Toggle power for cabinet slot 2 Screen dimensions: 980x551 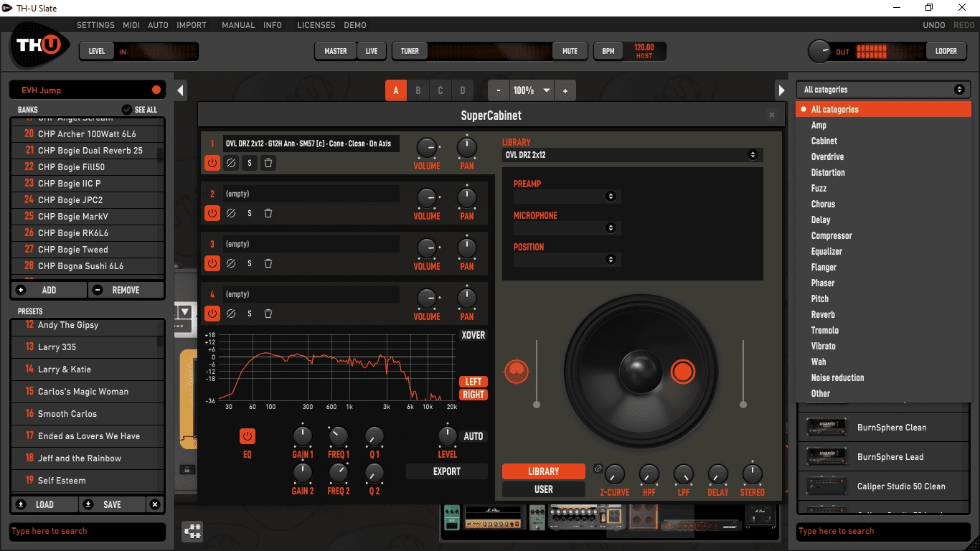tap(212, 213)
